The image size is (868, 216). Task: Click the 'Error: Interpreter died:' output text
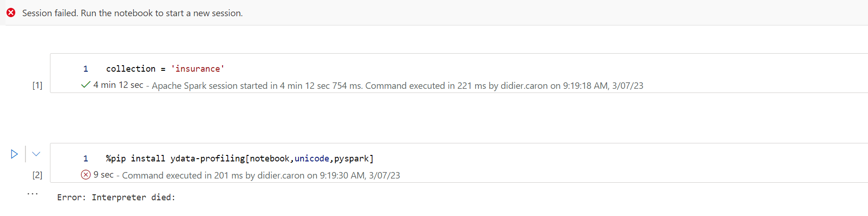(x=116, y=197)
